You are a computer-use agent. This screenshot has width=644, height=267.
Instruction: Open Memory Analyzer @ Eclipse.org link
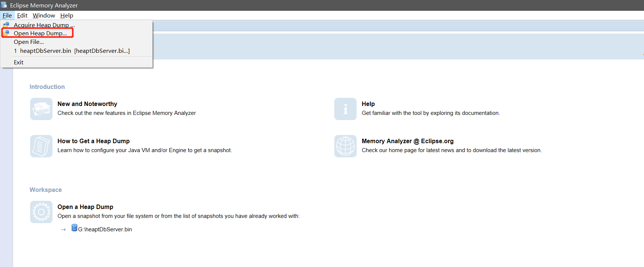408,141
